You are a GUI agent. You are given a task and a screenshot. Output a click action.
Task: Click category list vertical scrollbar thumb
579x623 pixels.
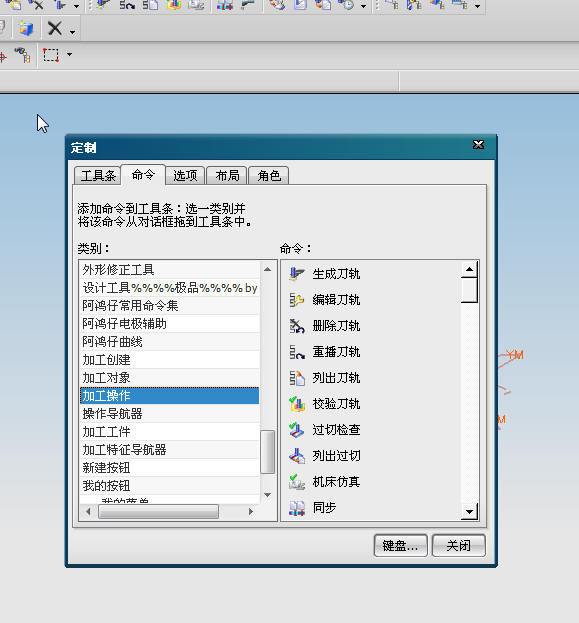tap(267, 452)
